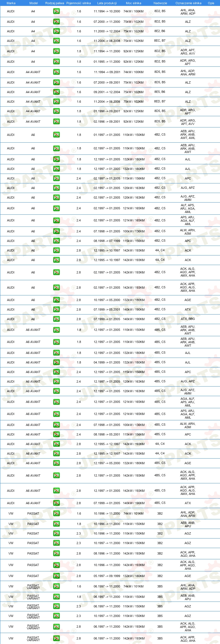Click fuel icon for Passat 2.8 08.1996 -> 11.2000 row

(56, 553)
